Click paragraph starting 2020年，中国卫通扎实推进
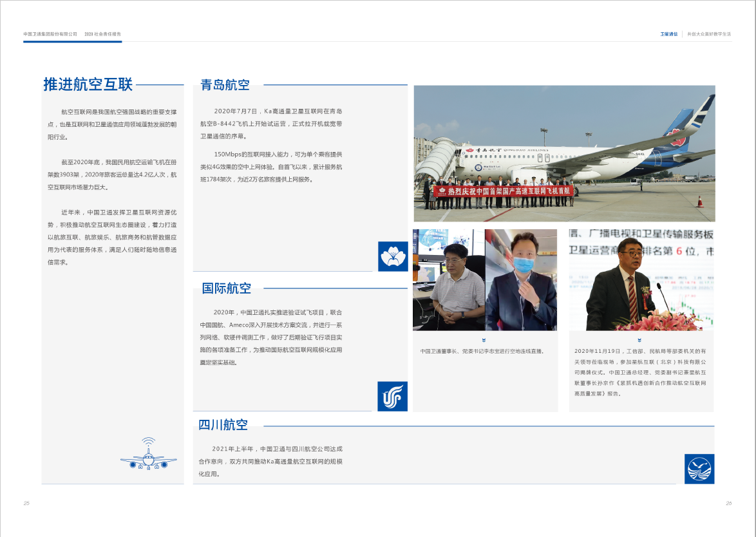756x537 pixels. click(271, 337)
